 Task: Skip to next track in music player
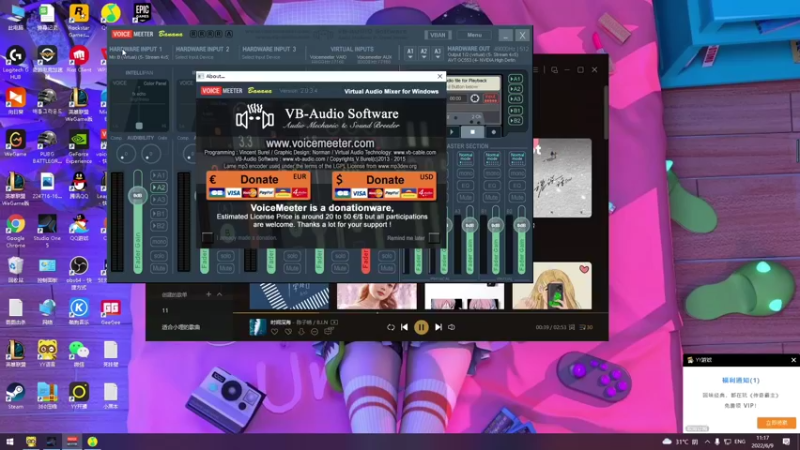[x=438, y=327]
